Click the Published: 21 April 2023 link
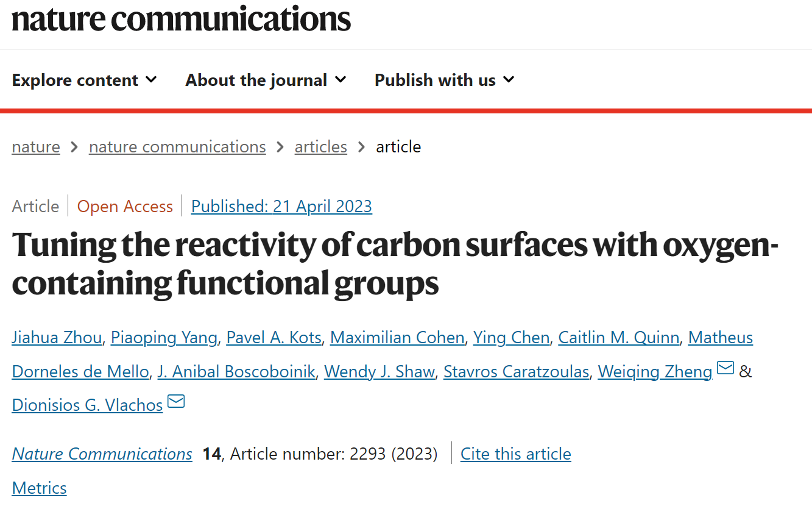 [281, 206]
